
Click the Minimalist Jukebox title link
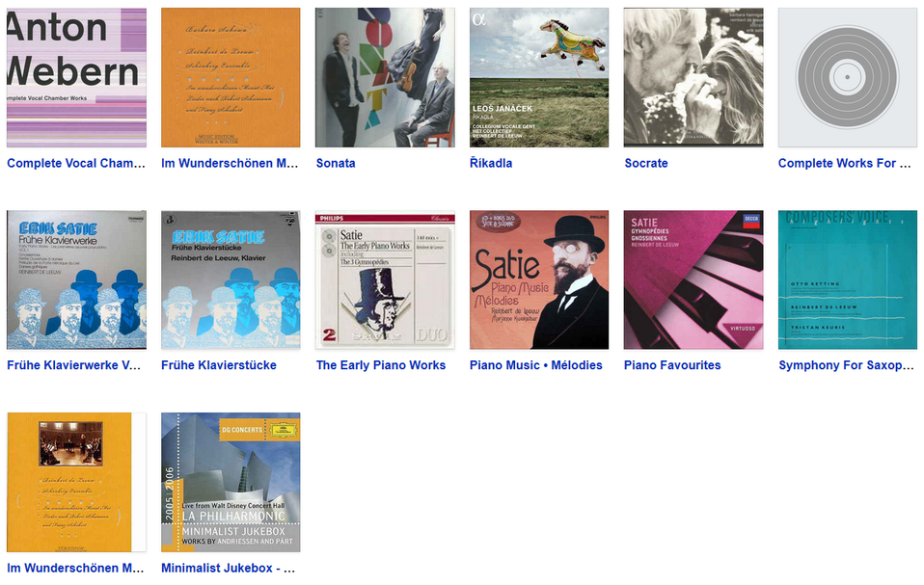point(228,568)
